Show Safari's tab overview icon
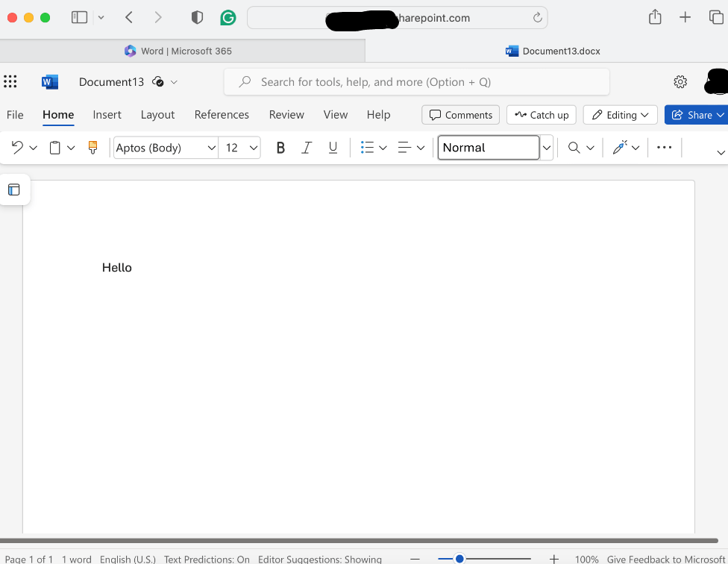Image resolution: width=728 pixels, height=564 pixels. point(716,18)
